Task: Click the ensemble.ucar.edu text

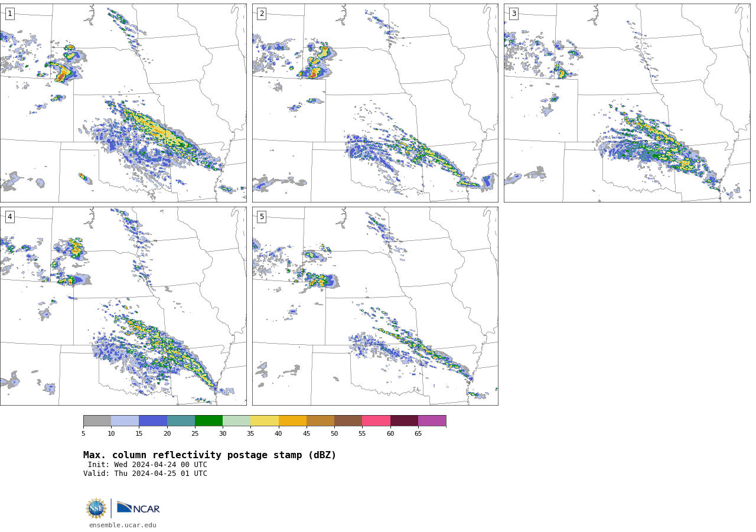Action: (123, 525)
